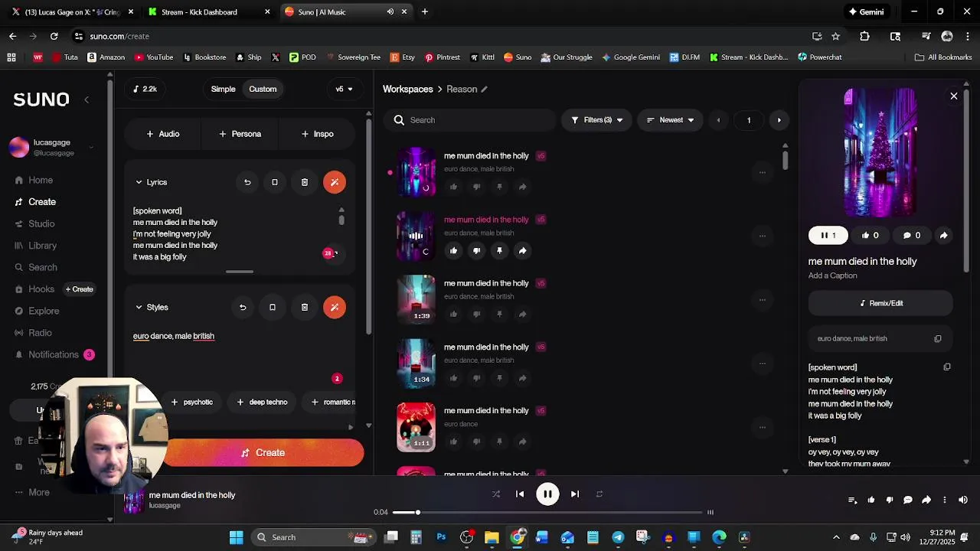Viewport: 980px width, 551px height.
Task: Add a Persona
Action: point(240,134)
